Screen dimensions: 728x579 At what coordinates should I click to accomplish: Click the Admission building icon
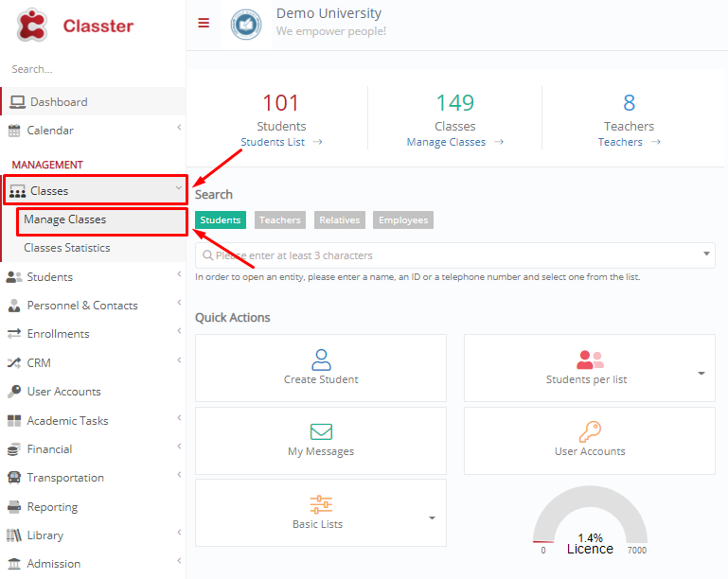(x=14, y=564)
